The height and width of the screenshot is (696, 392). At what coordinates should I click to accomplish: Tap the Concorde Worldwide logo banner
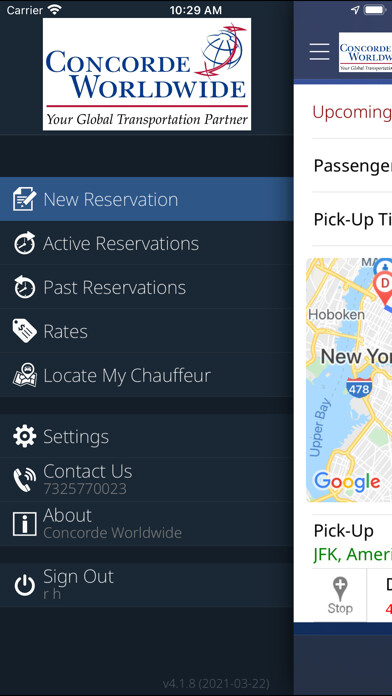click(x=147, y=74)
